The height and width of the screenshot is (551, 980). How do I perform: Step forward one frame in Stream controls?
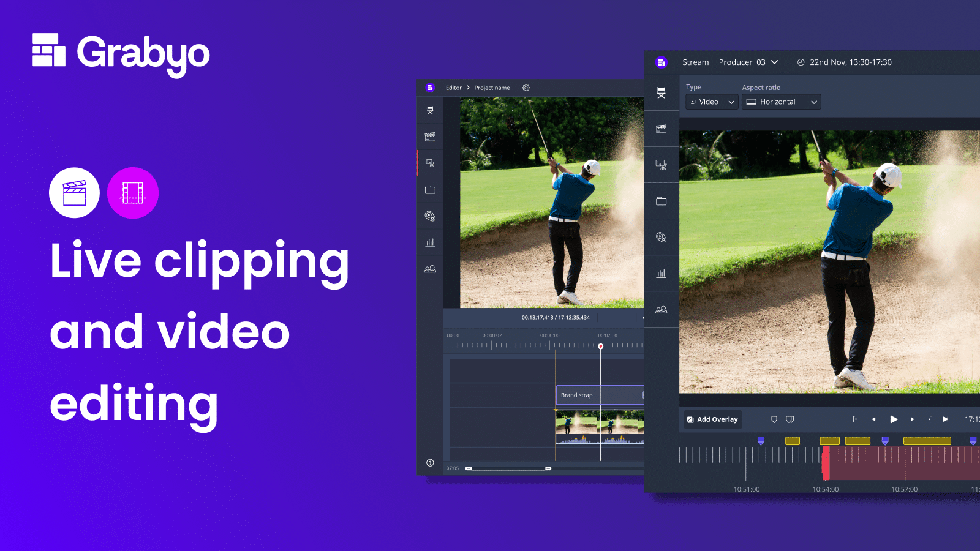(912, 419)
